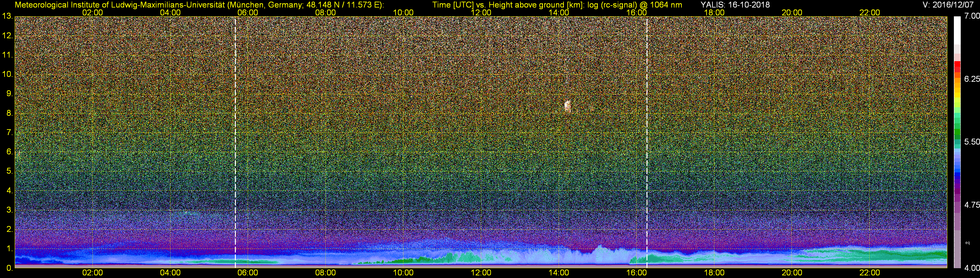Click the 5.50 value on the color scale
This screenshot has height=278, width=980.
(x=972, y=142)
